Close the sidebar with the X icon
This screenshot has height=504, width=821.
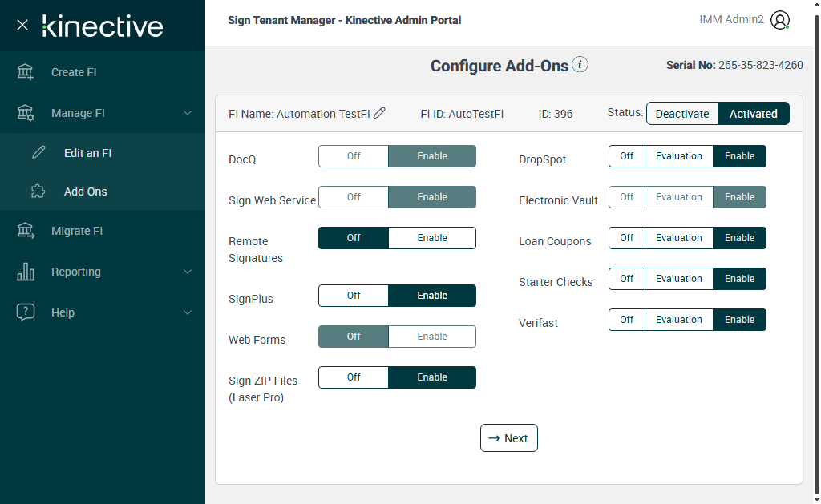click(x=22, y=25)
